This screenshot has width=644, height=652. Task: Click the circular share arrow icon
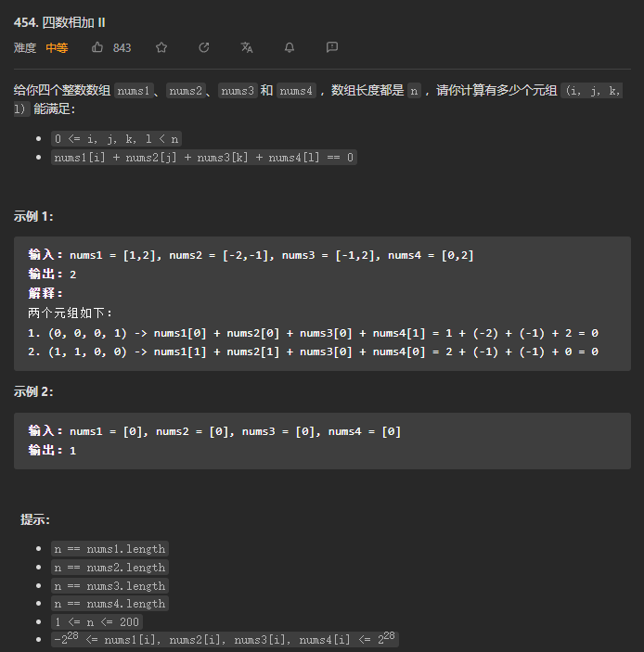[204, 47]
